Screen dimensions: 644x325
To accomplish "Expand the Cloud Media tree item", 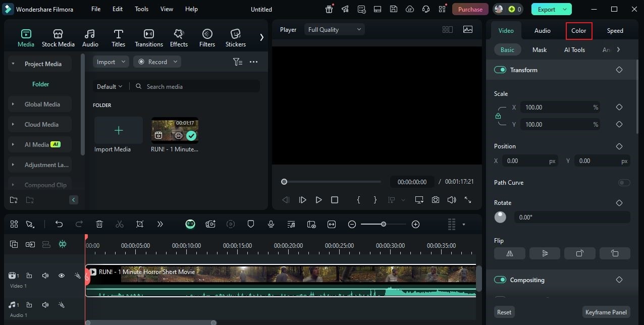I will (x=13, y=125).
